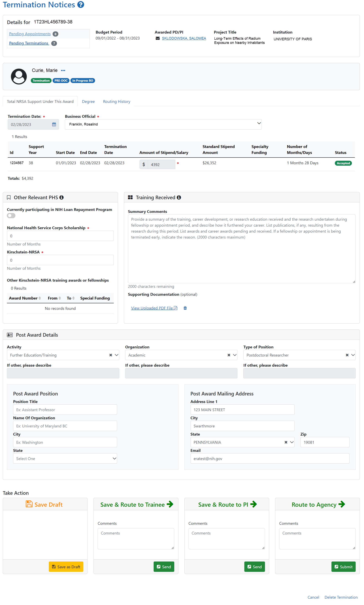Click the Accepted status badge
This screenshot has height=605, width=364.
click(x=343, y=163)
